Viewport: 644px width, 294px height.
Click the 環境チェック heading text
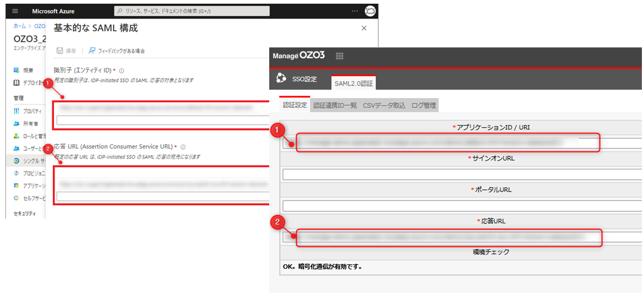pyautogui.click(x=491, y=252)
